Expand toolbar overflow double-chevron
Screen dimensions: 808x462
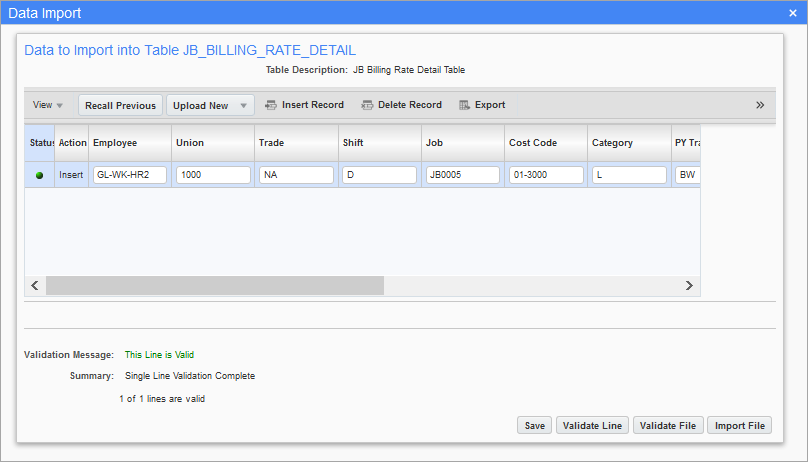(x=760, y=105)
